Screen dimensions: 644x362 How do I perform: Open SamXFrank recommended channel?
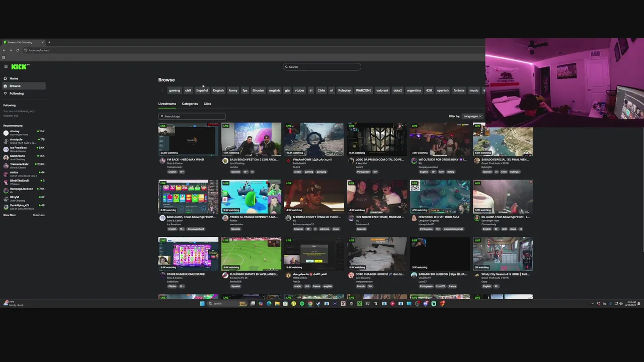(24, 157)
